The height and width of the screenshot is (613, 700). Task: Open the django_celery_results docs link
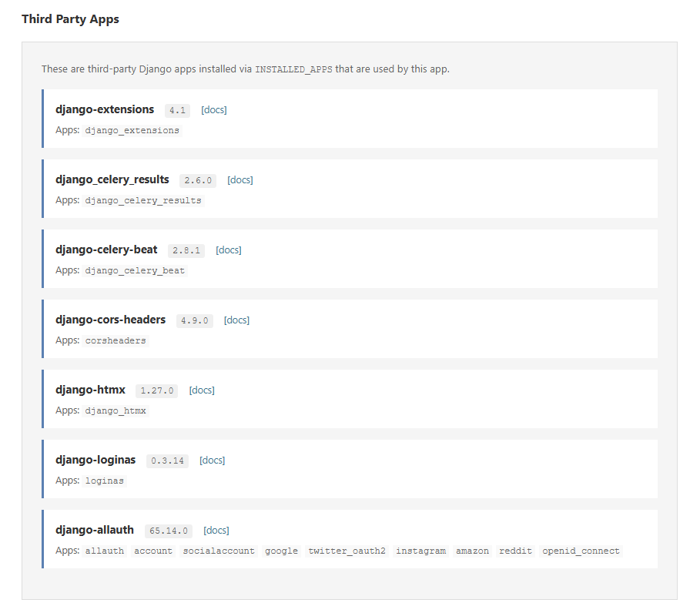tap(239, 180)
